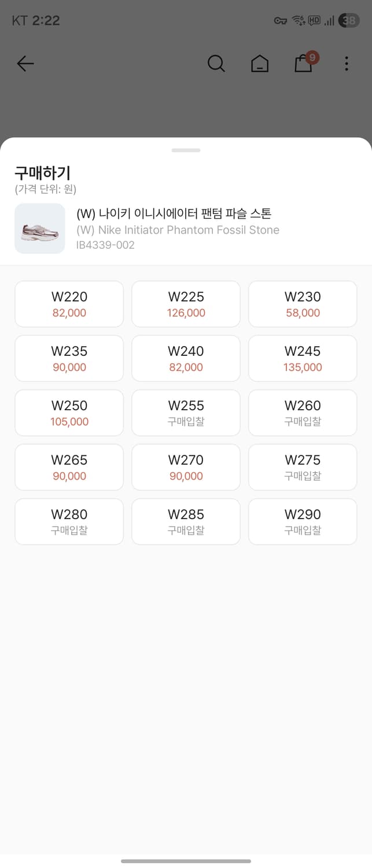Select size W250 priced 105,000
Image resolution: width=372 pixels, height=868 pixels.
click(x=69, y=413)
